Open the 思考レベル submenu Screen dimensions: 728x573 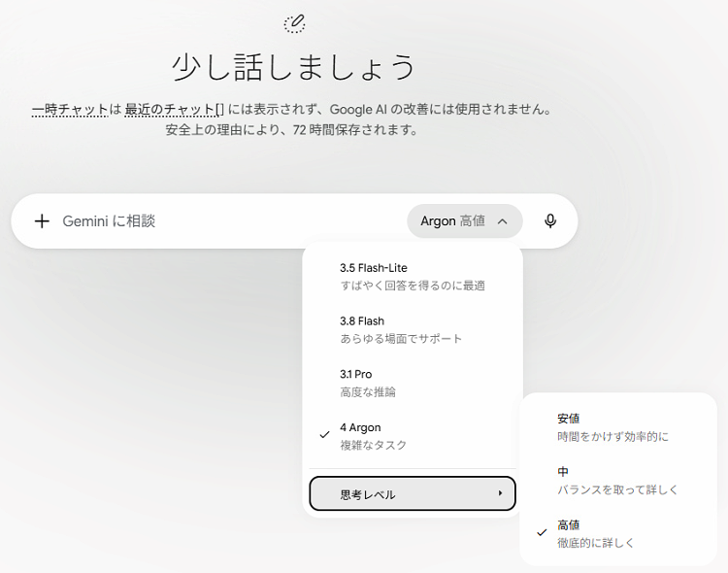413,493
